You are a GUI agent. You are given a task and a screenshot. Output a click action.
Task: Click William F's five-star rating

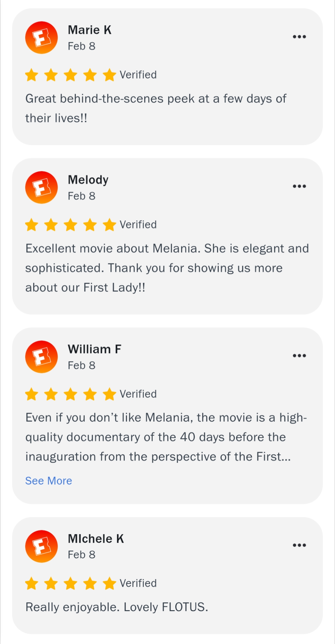pos(71,394)
